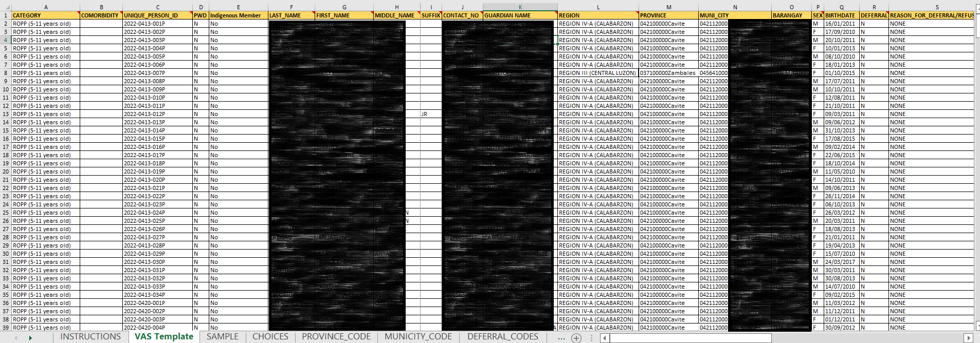Add a new sheet with the plus button

click(576, 338)
